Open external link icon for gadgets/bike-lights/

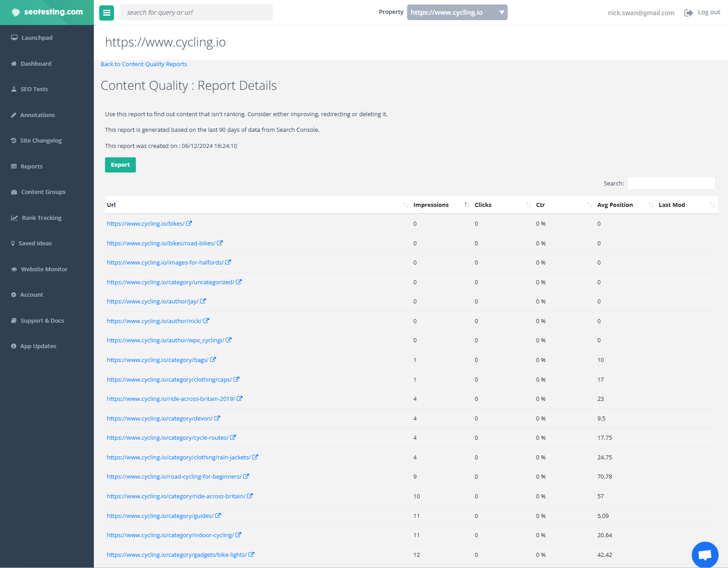(251, 555)
